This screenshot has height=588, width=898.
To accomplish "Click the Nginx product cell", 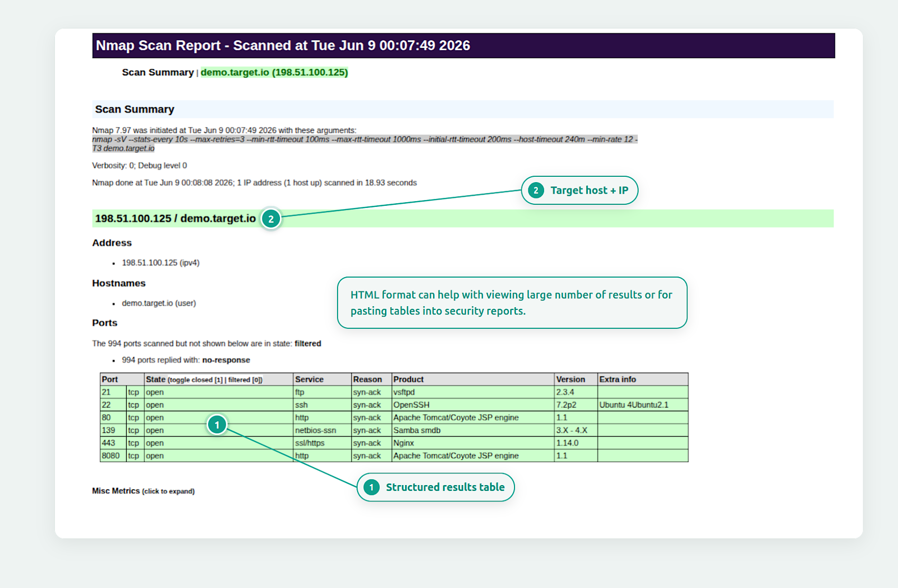I will [x=473, y=443].
